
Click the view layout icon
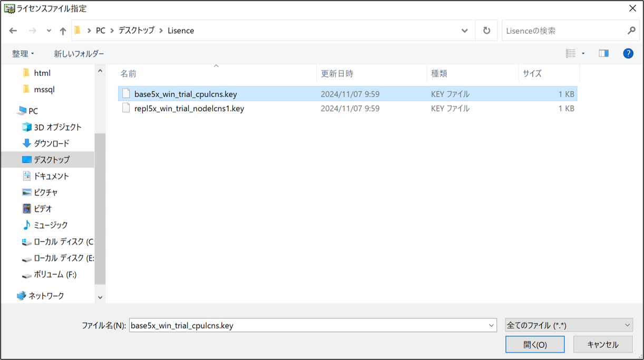570,53
